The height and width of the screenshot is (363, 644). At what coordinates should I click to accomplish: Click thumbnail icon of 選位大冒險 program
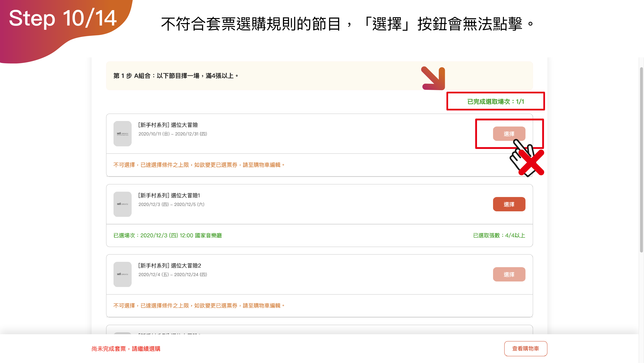122,134
